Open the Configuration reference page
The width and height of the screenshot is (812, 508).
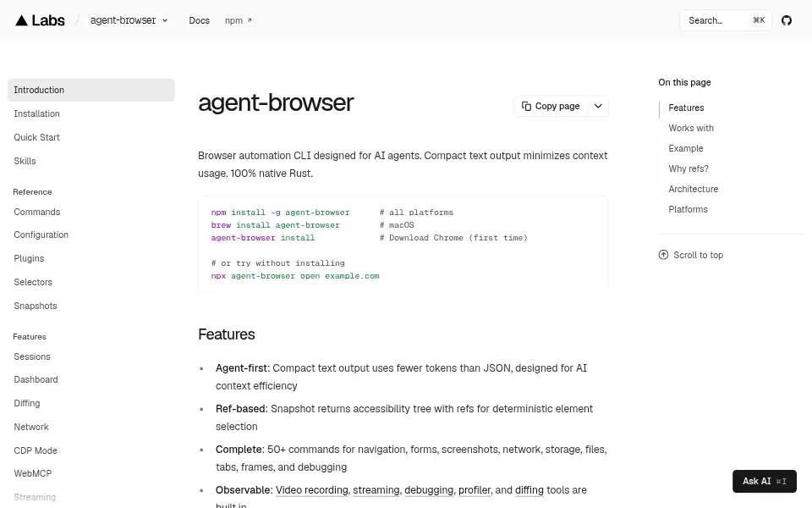41,235
